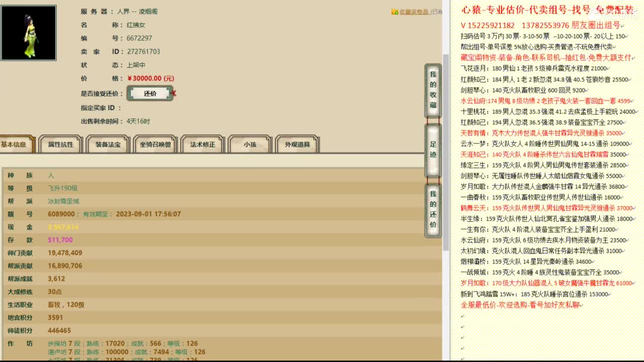This screenshot has height=362, width=644.
Task: Switch to the 装备法宝 tab
Action: tap(107, 144)
